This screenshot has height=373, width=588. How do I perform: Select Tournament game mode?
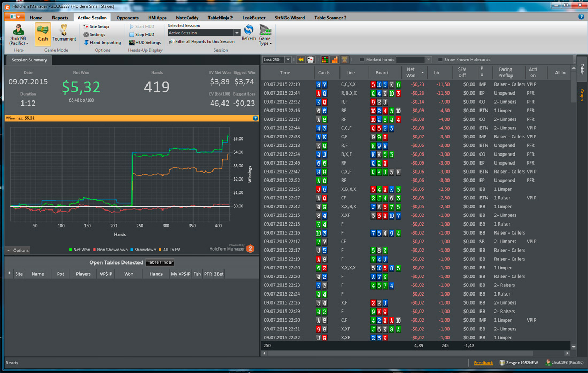(x=64, y=33)
